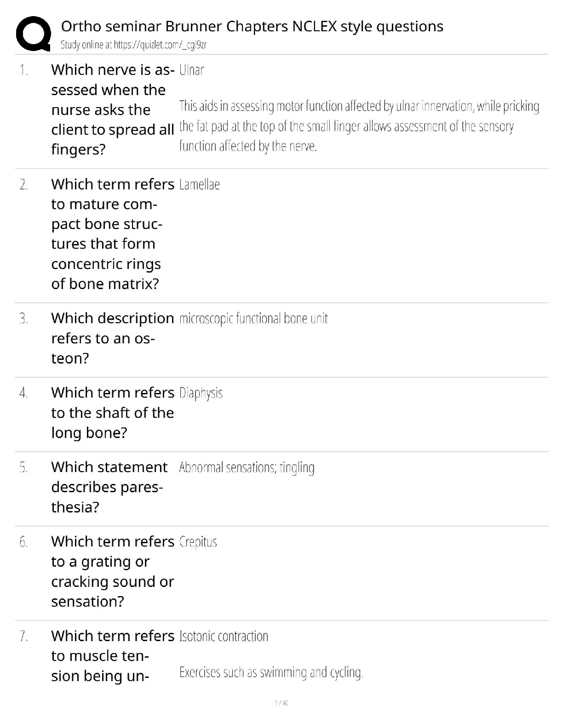Click the osteon description question
The height and width of the screenshot is (728, 563).
click(112, 338)
